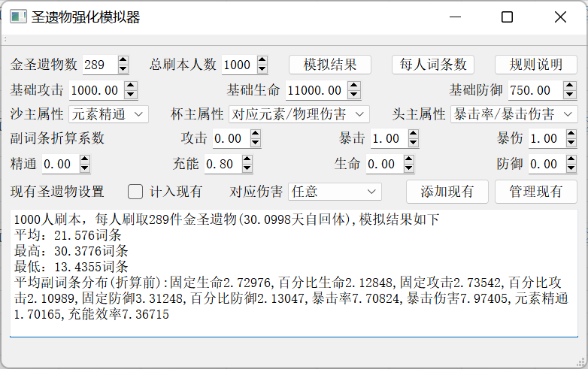Screen dimensions: 588x369
Task: Decrease 生命 coefficient with down arrow
Action: [409, 168]
